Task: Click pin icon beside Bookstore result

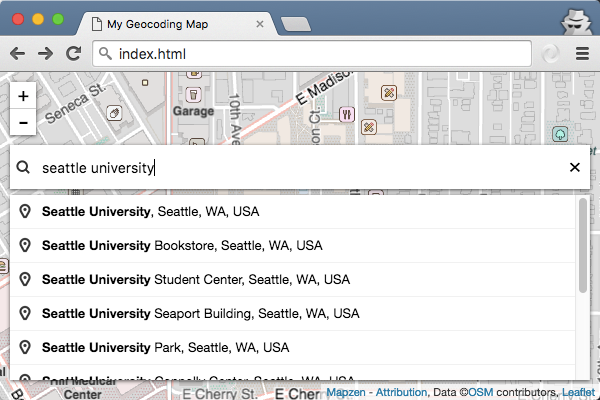Action: pyautogui.click(x=25, y=245)
